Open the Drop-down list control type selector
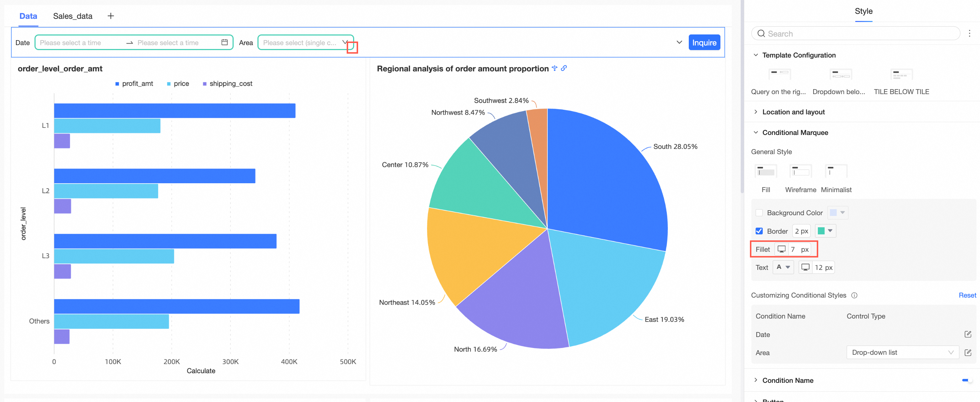 (902, 353)
